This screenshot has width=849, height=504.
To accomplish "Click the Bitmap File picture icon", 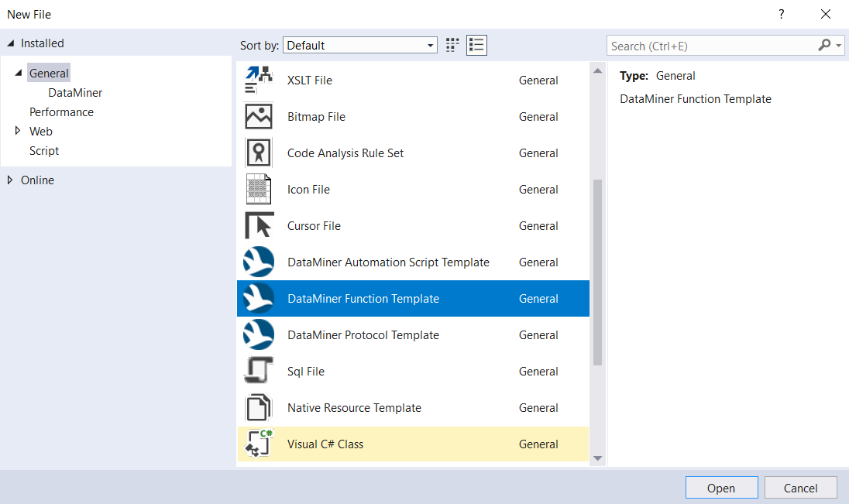I will 258,116.
